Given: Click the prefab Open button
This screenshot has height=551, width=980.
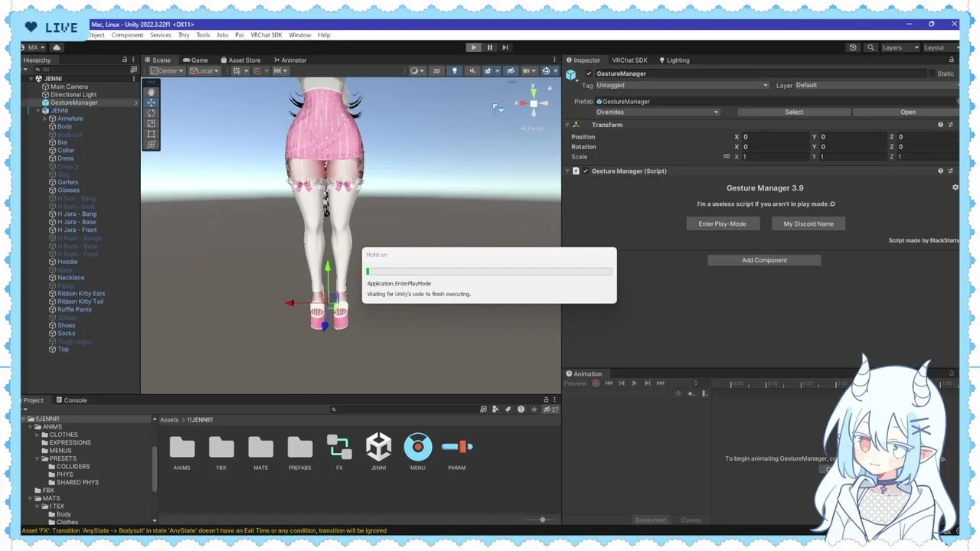Looking at the screenshot, I should click(907, 112).
